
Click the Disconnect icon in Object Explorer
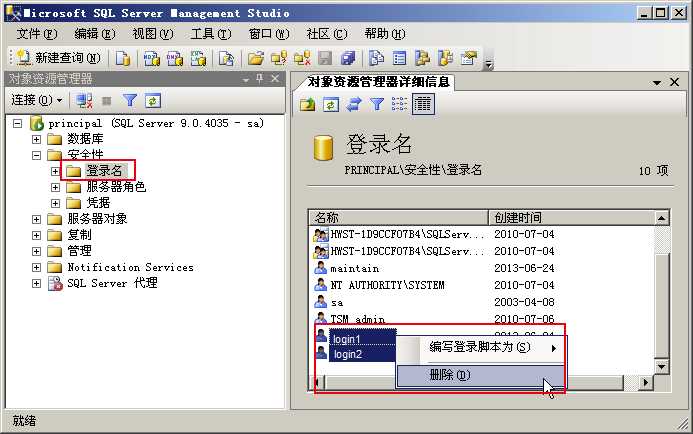84,101
